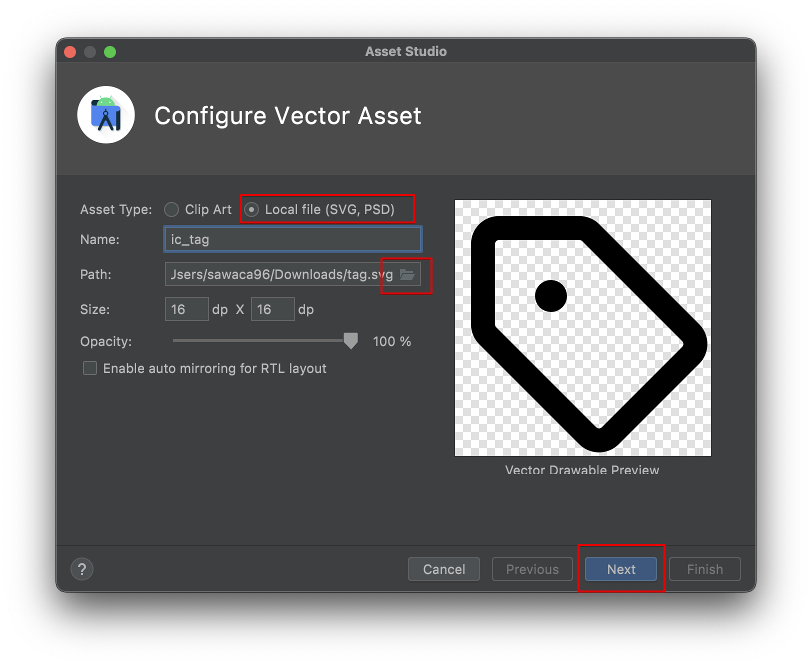Open the folder browse icon in Path field

(407, 274)
